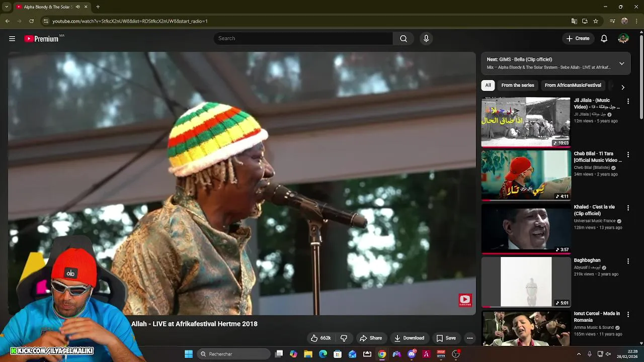Screen dimensions: 644x362
Task: Reload the current page
Action: [31, 21]
